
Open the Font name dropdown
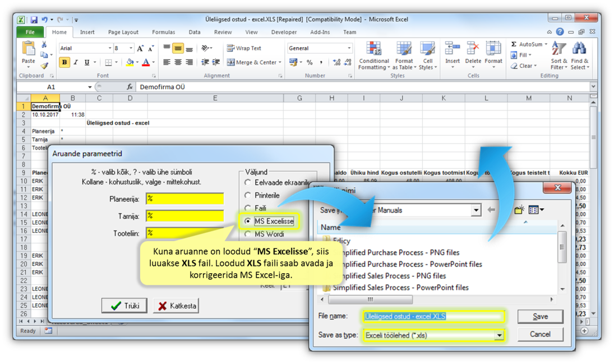point(110,48)
